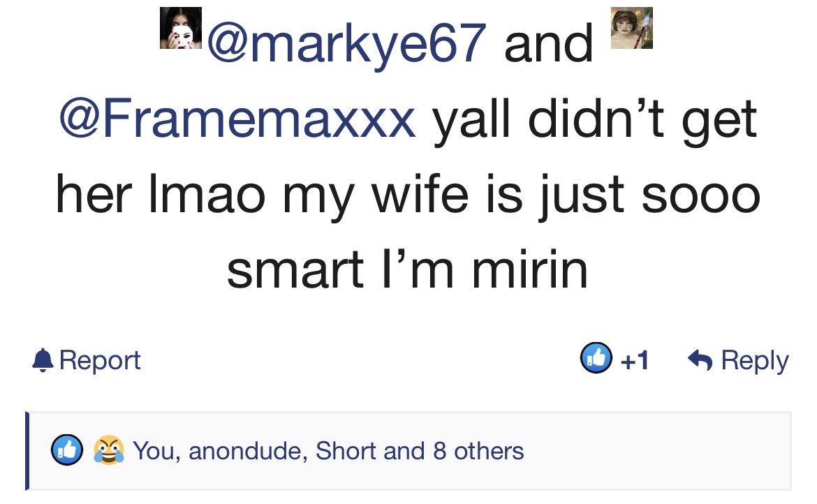
Task: Click the bell icon beside Report
Action: (43, 360)
